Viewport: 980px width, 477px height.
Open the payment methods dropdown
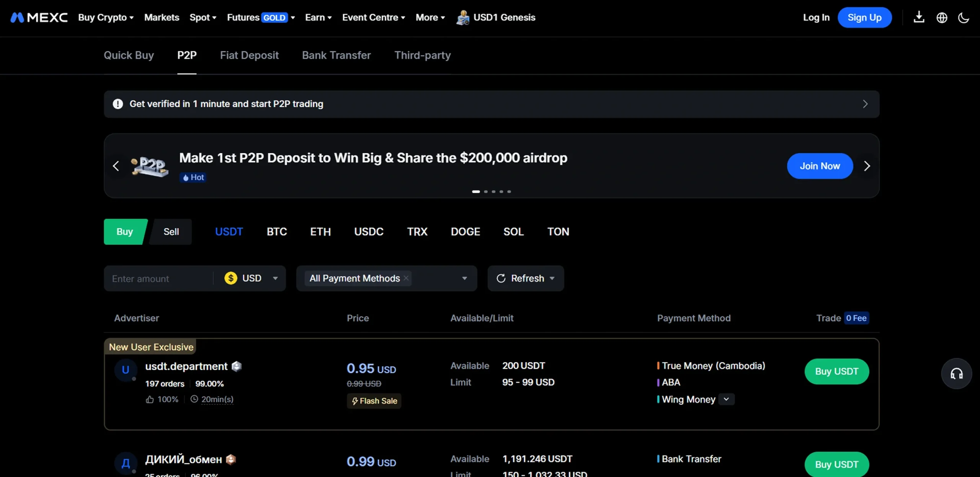[387, 278]
